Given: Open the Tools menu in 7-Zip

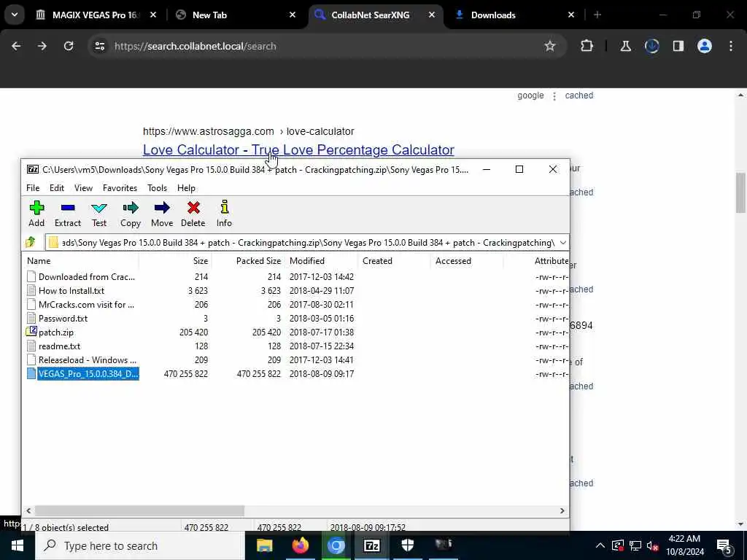Looking at the screenshot, I should click(x=158, y=188).
